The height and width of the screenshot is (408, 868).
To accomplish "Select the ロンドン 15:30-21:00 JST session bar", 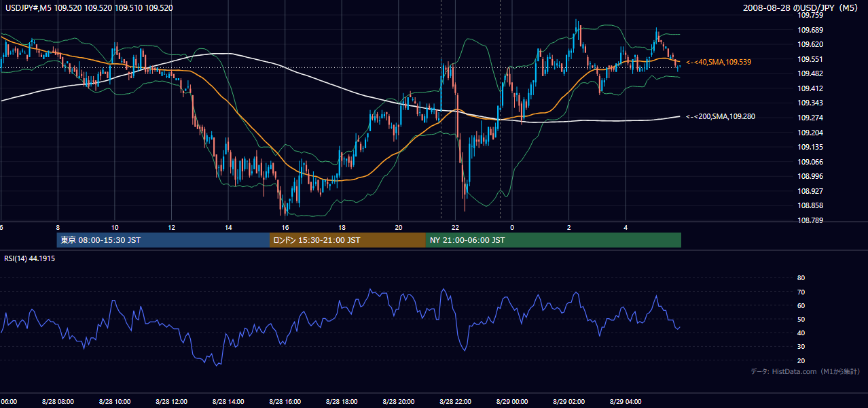I will click(348, 240).
